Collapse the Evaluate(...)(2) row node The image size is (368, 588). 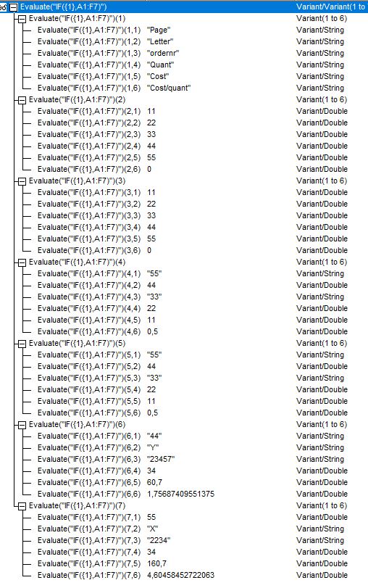point(22,100)
